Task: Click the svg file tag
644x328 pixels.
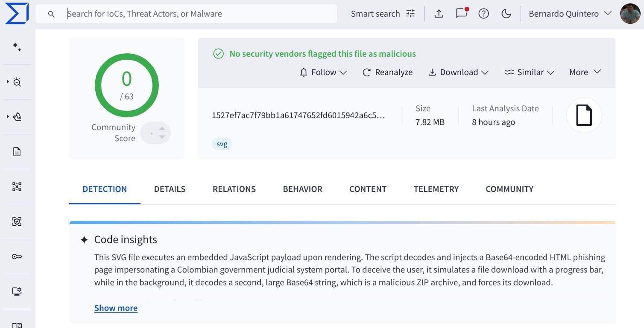Action: pyautogui.click(x=222, y=144)
